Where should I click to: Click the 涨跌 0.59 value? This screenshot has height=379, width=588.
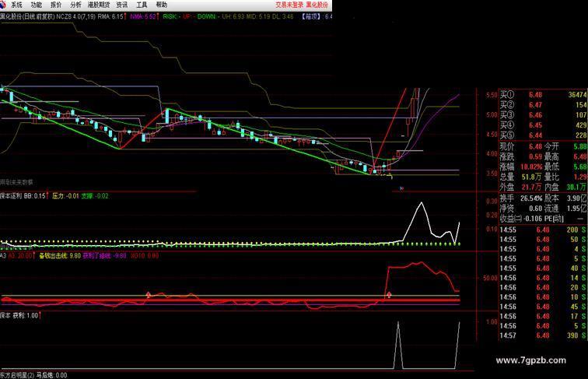pyautogui.click(x=535, y=157)
